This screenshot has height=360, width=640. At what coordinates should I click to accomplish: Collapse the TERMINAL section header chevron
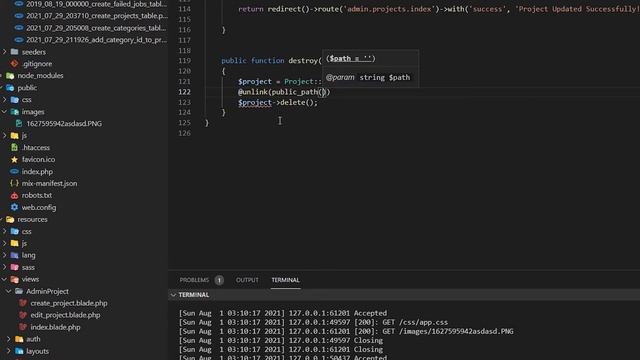tap(173, 295)
